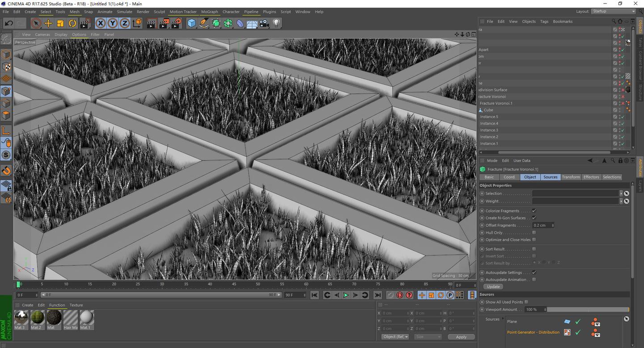
Task: Add a Cube primitive object
Action: tap(192, 23)
